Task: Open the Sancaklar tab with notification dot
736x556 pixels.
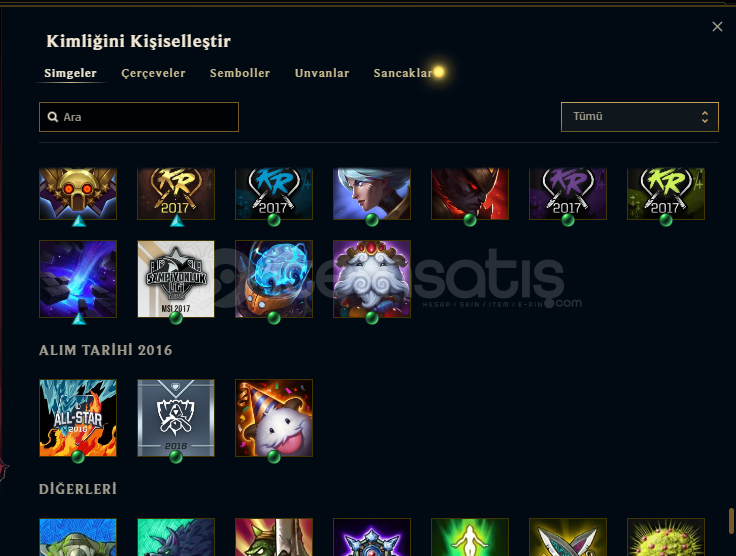Action: coord(403,73)
